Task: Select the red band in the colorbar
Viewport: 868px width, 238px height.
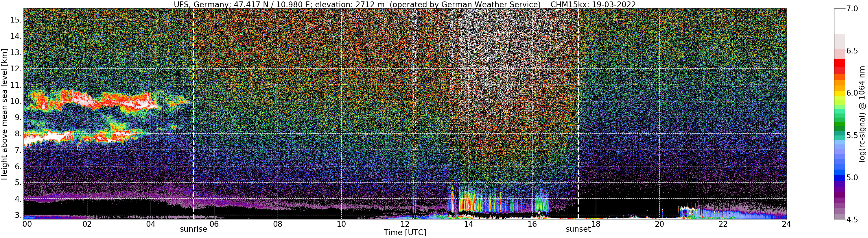Action: pyautogui.click(x=839, y=63)
